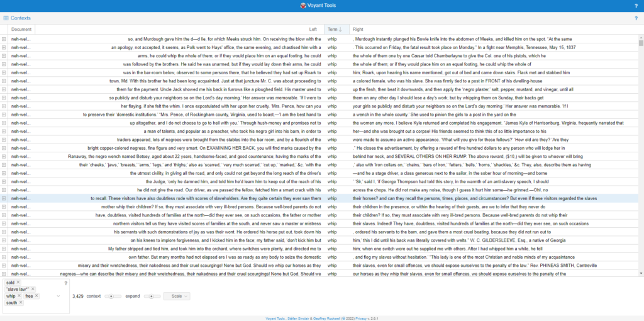Expand the row starting 'an apology, not accepted'
644x321 pixels.
(4, 47)
